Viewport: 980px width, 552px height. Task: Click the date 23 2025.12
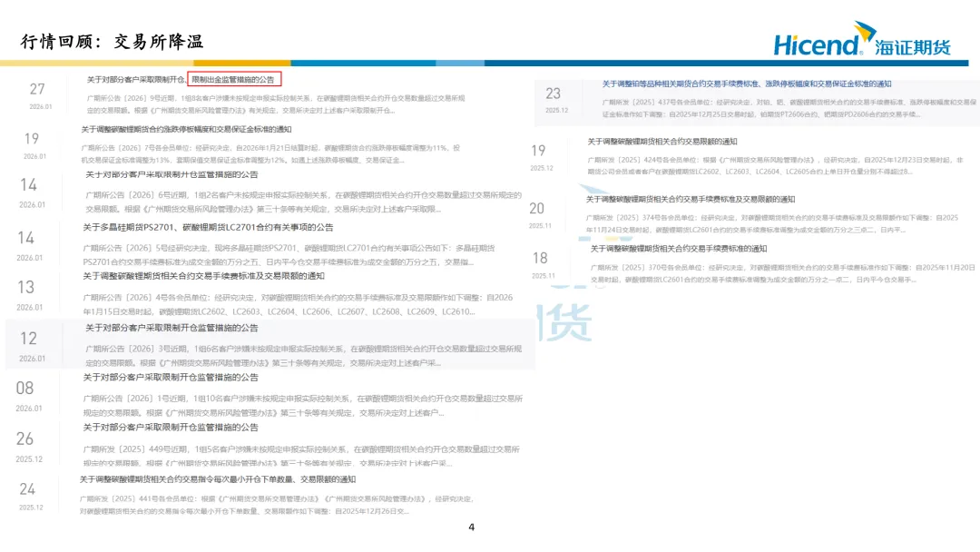[555, 100]
